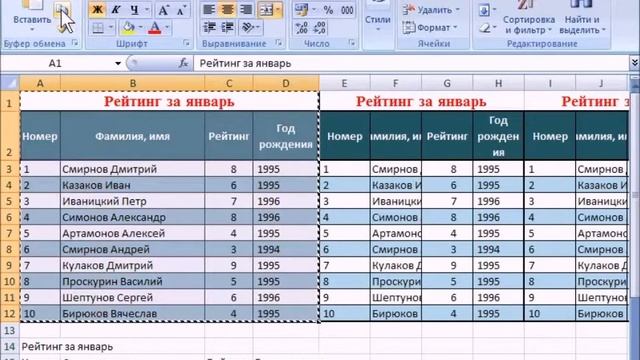Open the accounting format dropdown arrow
Screen dimensions: 640x360
(314, 10)
